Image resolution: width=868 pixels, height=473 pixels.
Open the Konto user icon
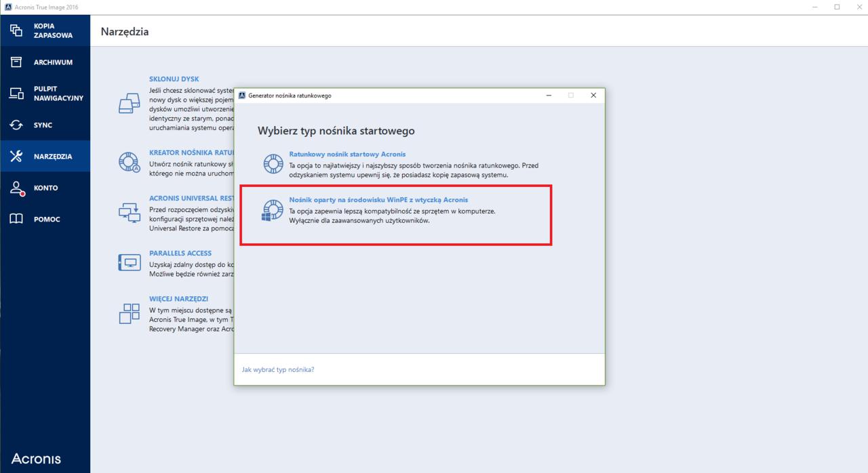17,188
